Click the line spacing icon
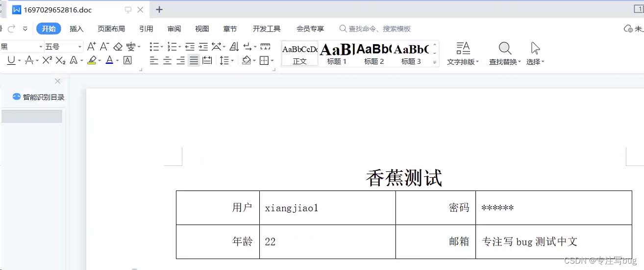The image size is (644, 270). click(x=224, y=60)
